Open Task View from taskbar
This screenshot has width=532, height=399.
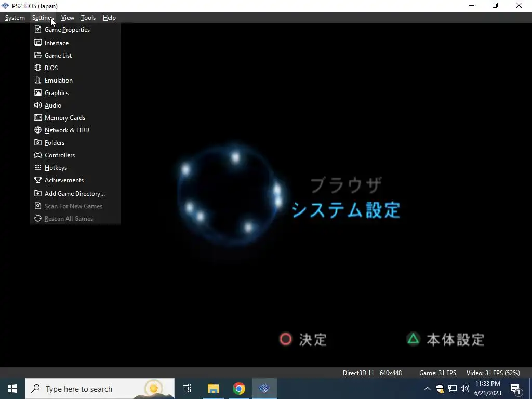[x=187, y=389]
